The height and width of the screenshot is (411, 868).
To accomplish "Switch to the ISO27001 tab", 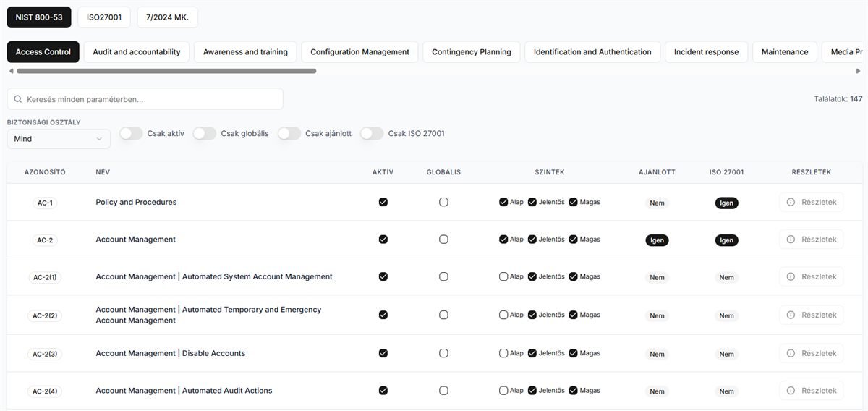I will coord(104,17).
